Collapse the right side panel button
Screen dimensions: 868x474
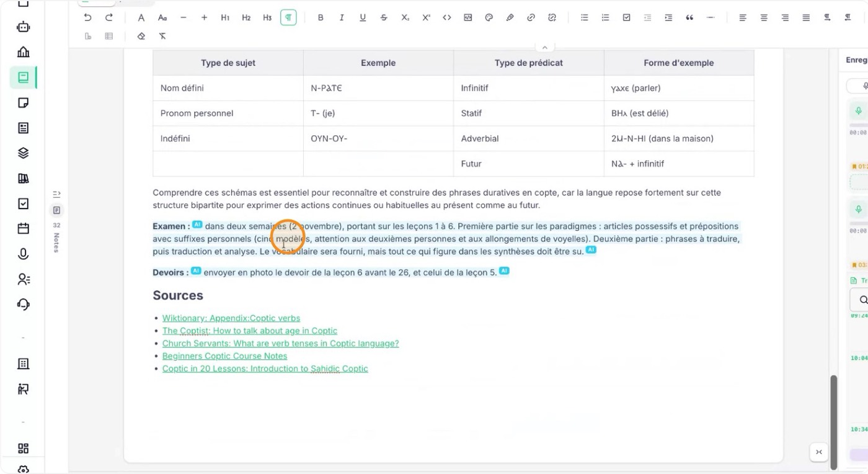point(819,452)
